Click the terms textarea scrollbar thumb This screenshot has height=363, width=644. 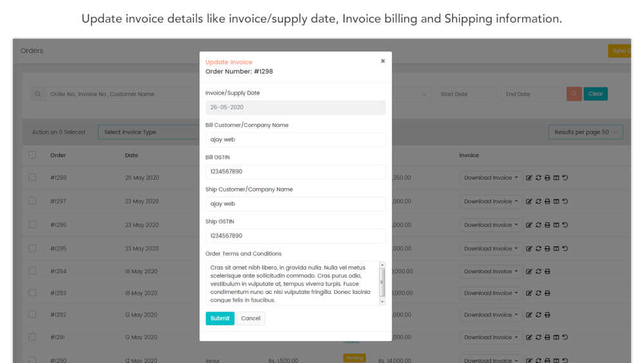pyautogui.click(x=382, y=282)
